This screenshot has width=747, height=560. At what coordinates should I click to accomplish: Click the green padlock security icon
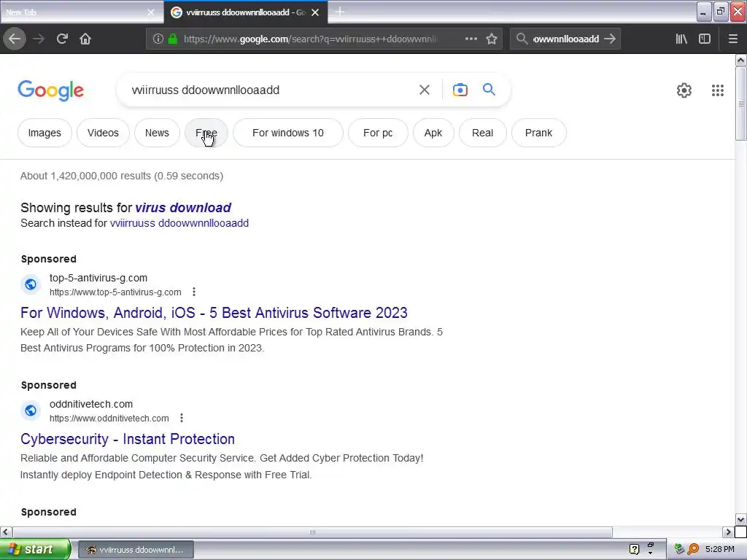point(173,39)
